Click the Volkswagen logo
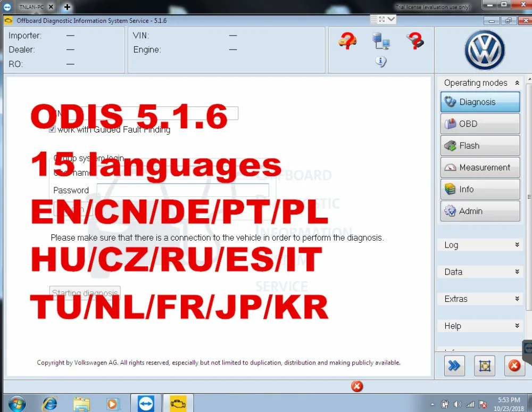 click(x=485, y=50)
